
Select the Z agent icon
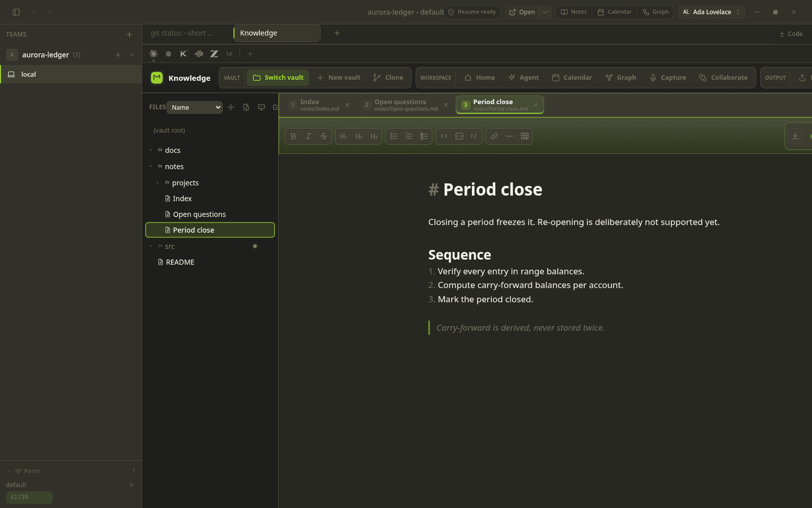point(214,53)
